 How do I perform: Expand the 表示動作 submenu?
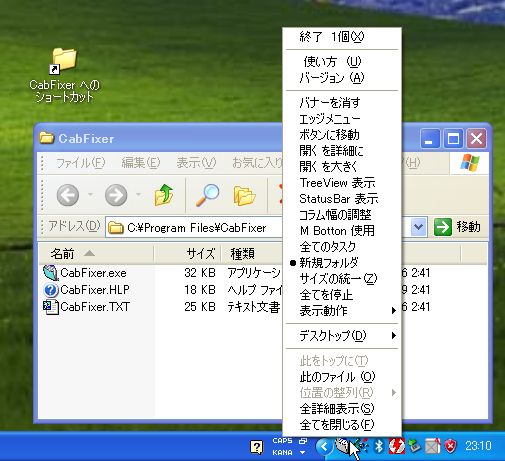click(342, 311)
